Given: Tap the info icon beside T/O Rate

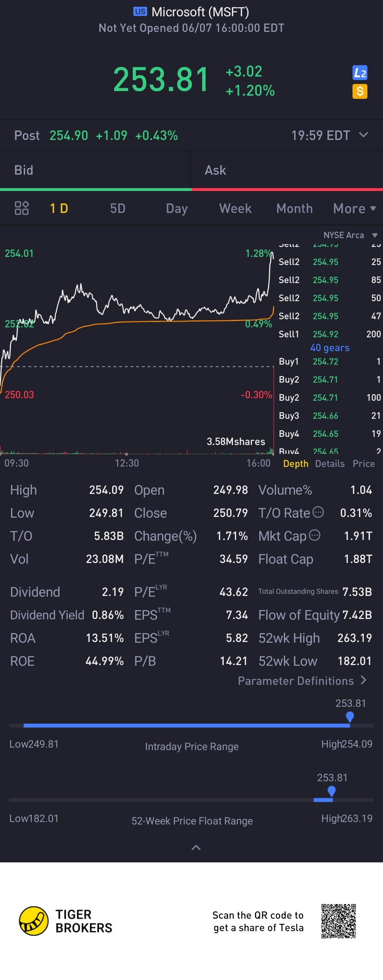Looking at the screenshot, I should tap(318, 512).
